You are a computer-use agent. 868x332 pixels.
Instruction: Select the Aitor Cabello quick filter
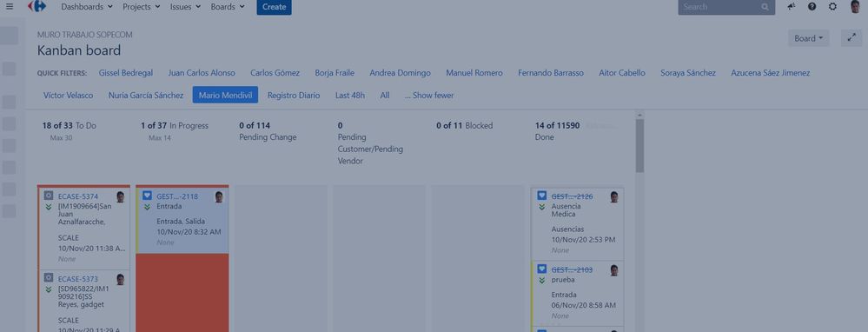(622, 73)
